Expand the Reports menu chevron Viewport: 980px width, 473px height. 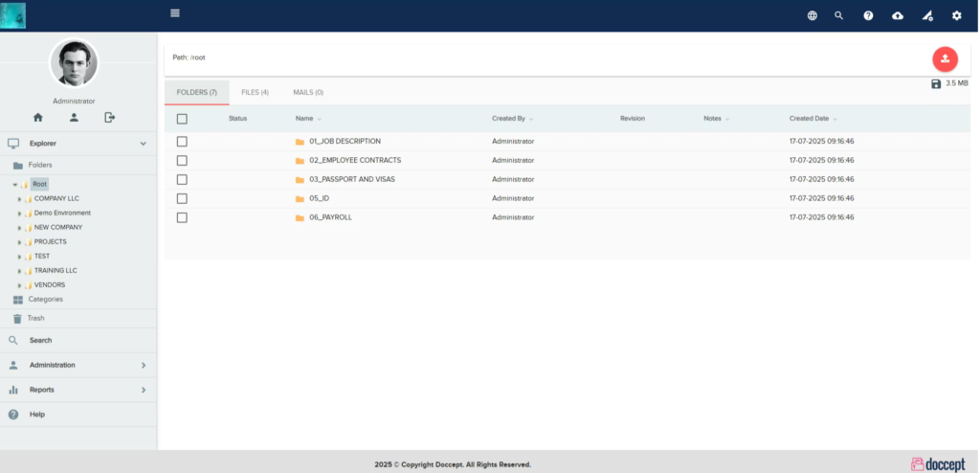click(x=144, y=390)
